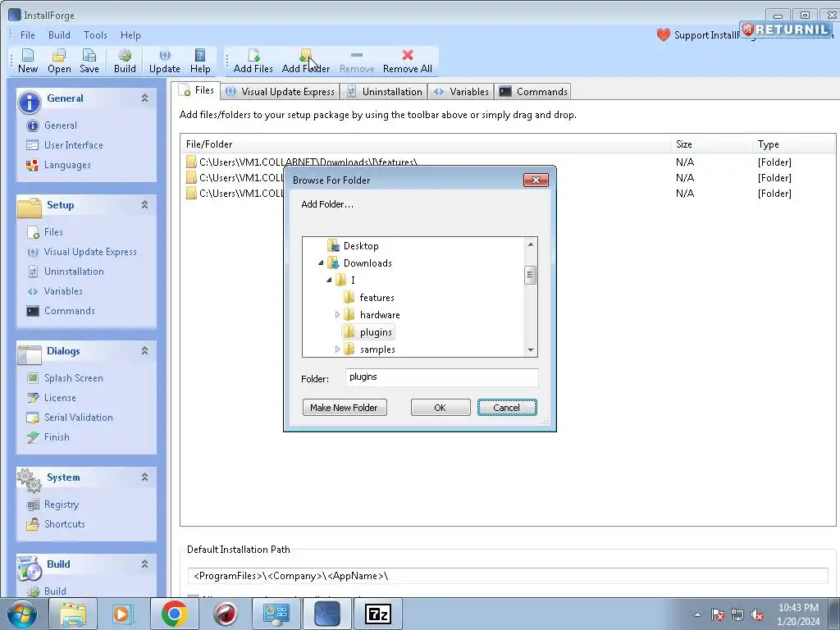
Task: Switch to the Commands tab
Action: 533,92
